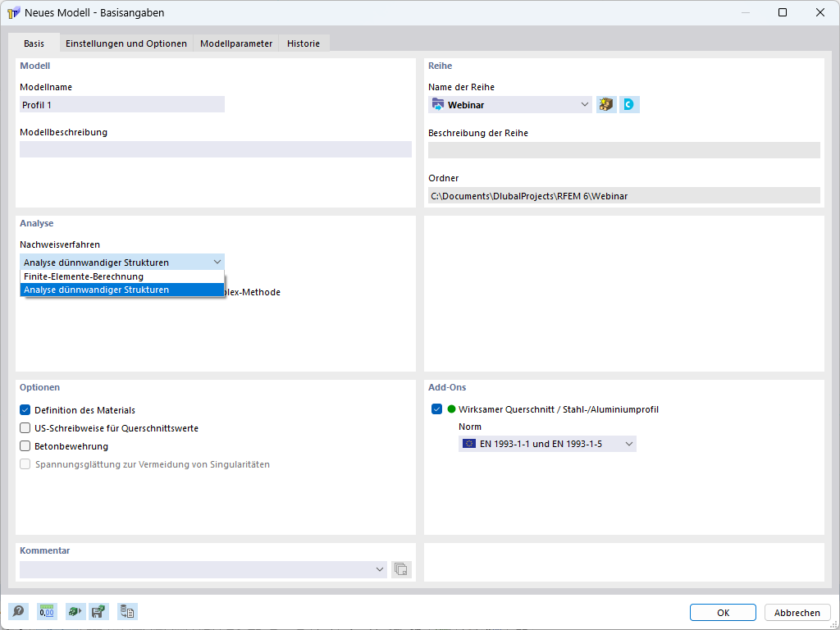Click the save-as-default floppy disk icon
Screen dimensions: 840x630
(98, 612)
